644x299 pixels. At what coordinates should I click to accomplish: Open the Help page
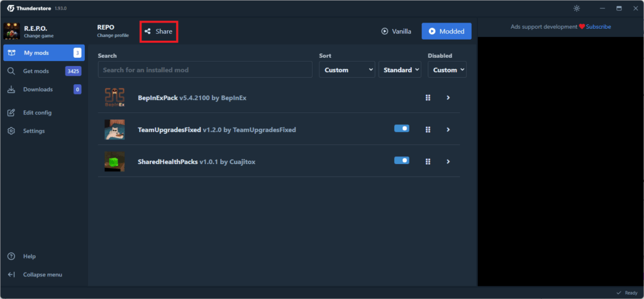click(44, 256)
